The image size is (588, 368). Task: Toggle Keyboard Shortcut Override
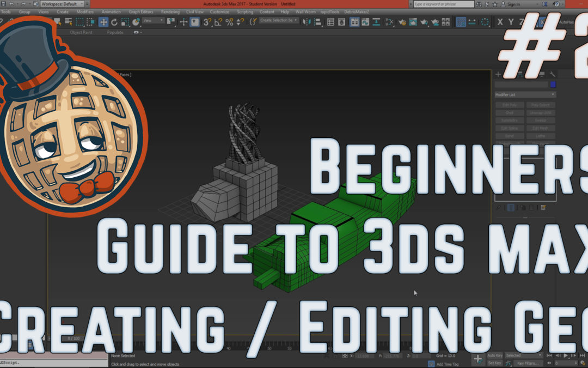click(x=194, y=22)
